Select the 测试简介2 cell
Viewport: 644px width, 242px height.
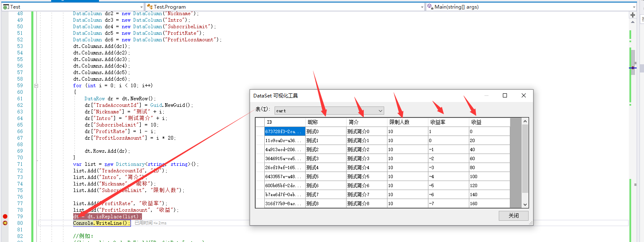coord(367,149)
